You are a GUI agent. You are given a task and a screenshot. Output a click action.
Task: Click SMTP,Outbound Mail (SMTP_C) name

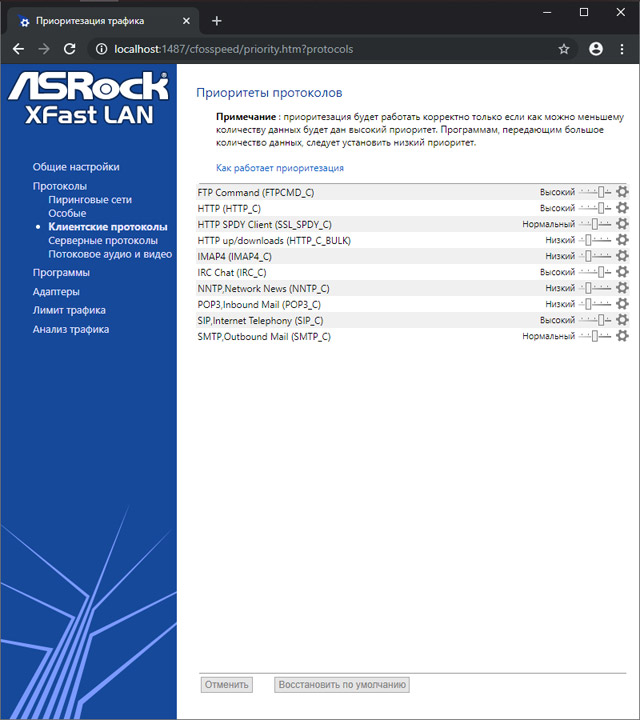point(264,337)
